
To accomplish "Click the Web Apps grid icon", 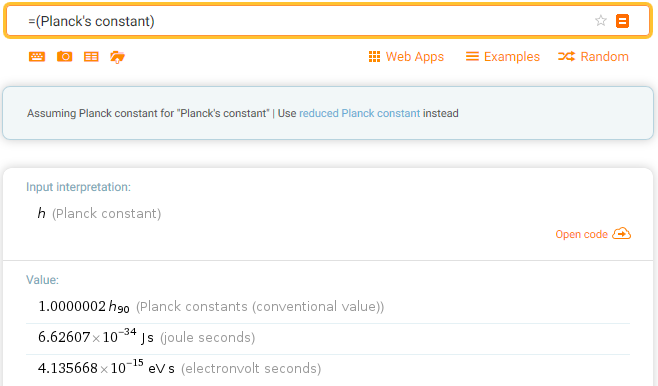I will [374, 57].
